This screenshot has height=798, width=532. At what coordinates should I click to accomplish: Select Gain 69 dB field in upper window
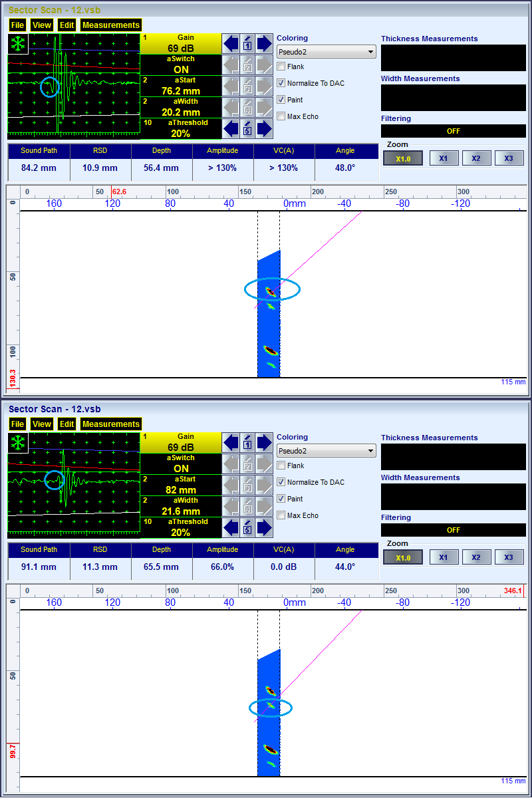point(180,43)
